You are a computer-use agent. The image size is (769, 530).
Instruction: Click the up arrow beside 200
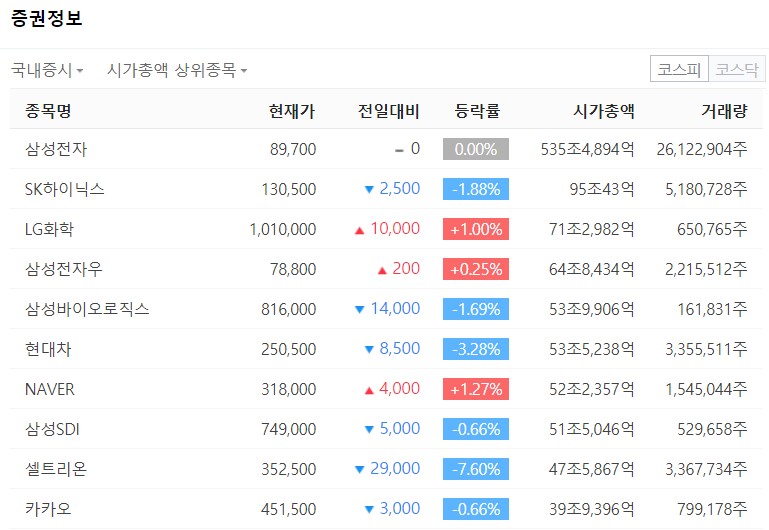pyautogui.click(x=383, y=270)
